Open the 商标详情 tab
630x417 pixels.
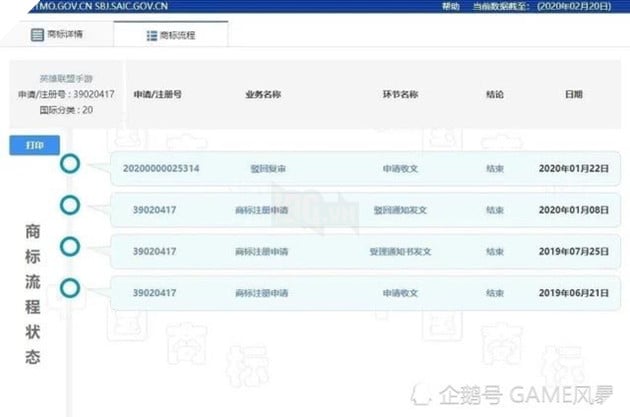point(57,34)
